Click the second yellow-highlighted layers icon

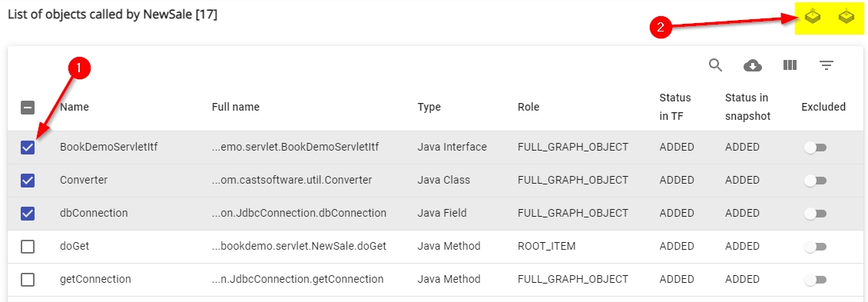[x=846, y=17]
